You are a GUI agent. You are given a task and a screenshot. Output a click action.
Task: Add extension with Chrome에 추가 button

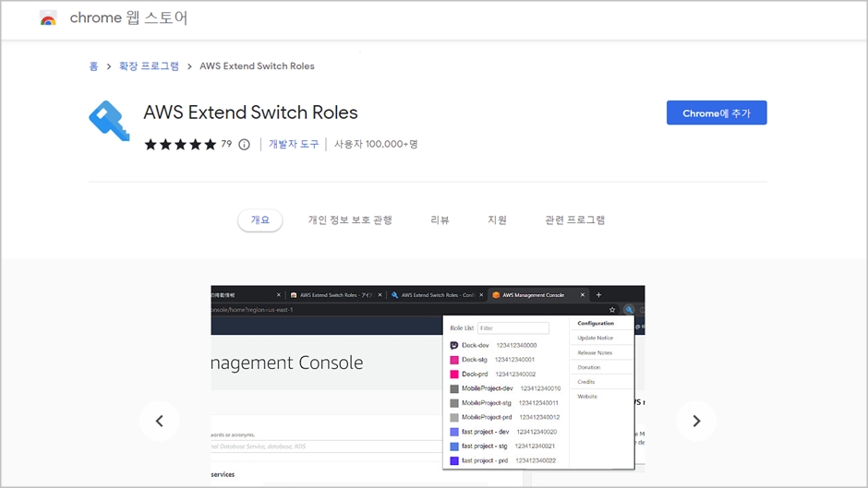pos(717,113)
